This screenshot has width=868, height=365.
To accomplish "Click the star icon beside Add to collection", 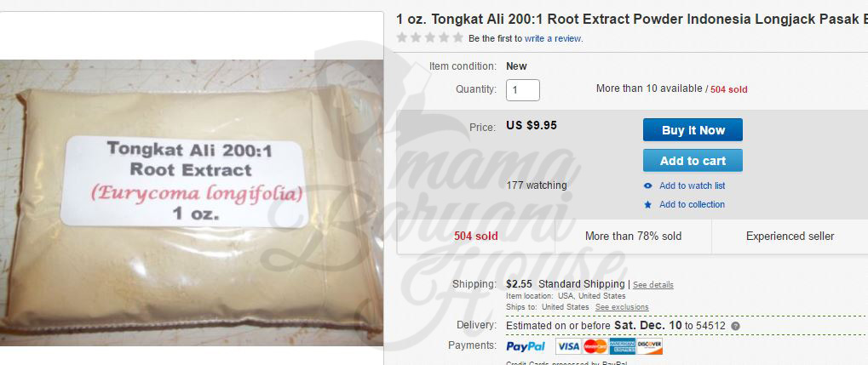I will 647,204.
